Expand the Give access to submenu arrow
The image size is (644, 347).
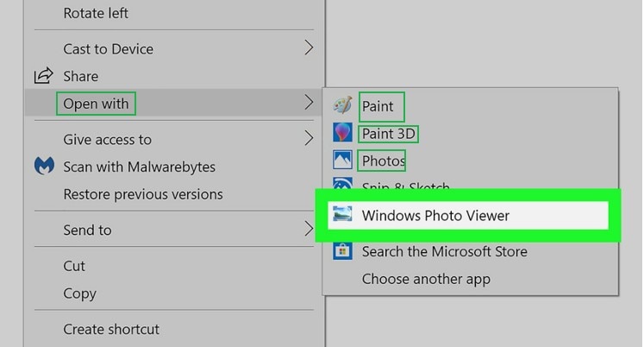tap(309, 139)
